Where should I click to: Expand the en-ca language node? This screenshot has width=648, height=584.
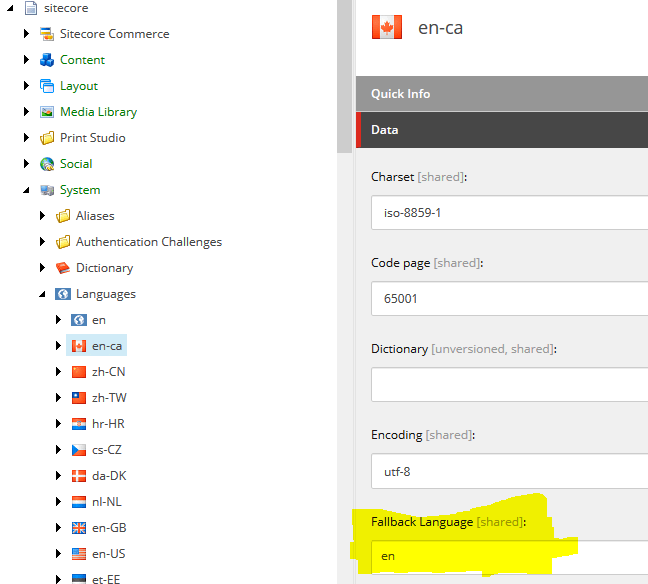point(58,346)
